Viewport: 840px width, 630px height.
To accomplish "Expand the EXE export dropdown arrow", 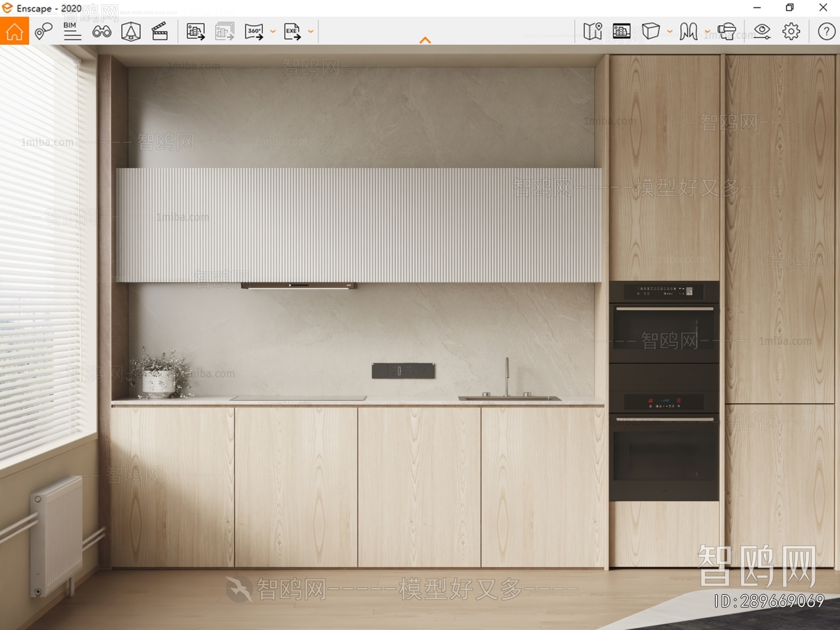I will coord(311,31).
